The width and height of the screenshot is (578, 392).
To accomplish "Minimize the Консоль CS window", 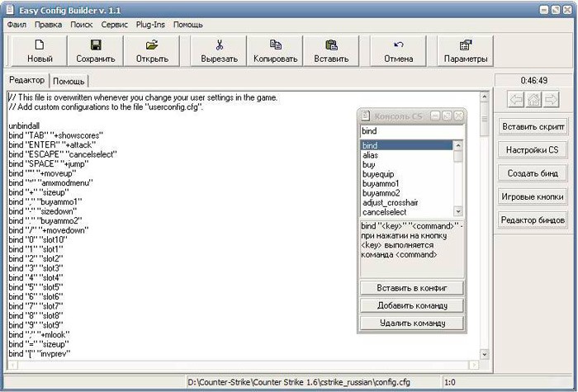I will (x=435, y=116).
